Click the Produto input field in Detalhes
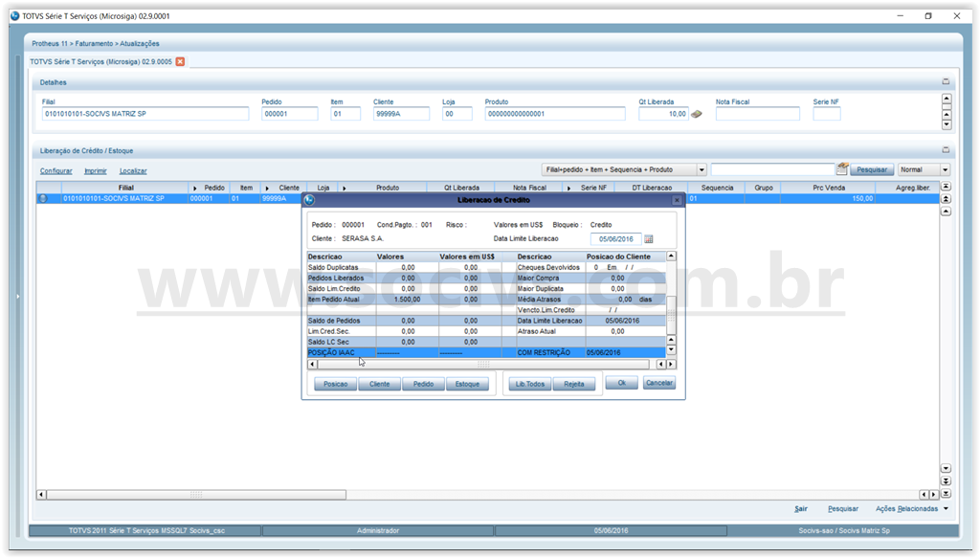Viewport: 980px width, 558px height. point(555,114)
